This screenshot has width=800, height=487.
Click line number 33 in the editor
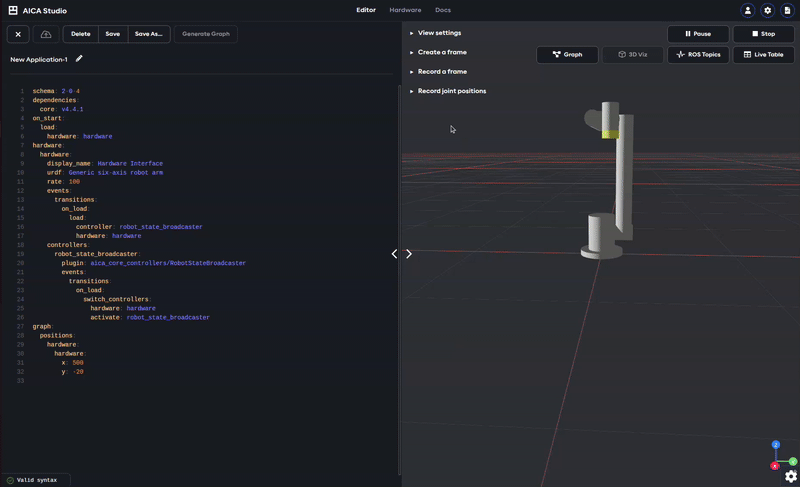tap(20, 381)
